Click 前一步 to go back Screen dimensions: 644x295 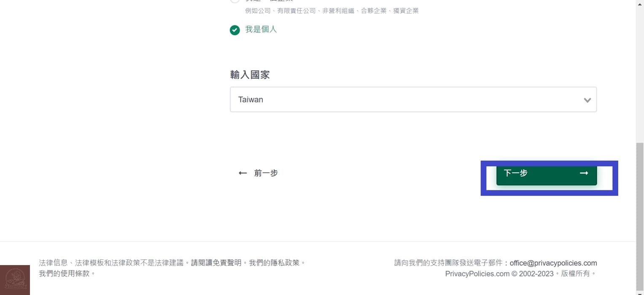coord(266,173)
